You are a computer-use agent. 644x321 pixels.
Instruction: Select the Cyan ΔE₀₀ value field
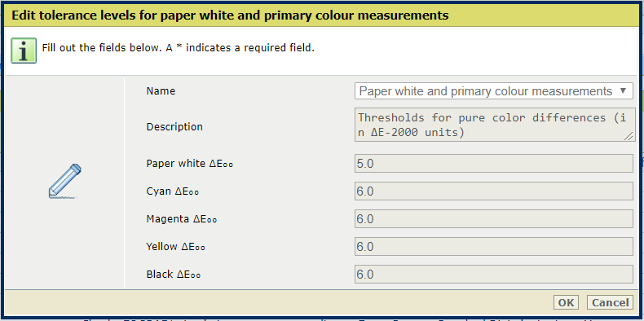pos(494,191)
